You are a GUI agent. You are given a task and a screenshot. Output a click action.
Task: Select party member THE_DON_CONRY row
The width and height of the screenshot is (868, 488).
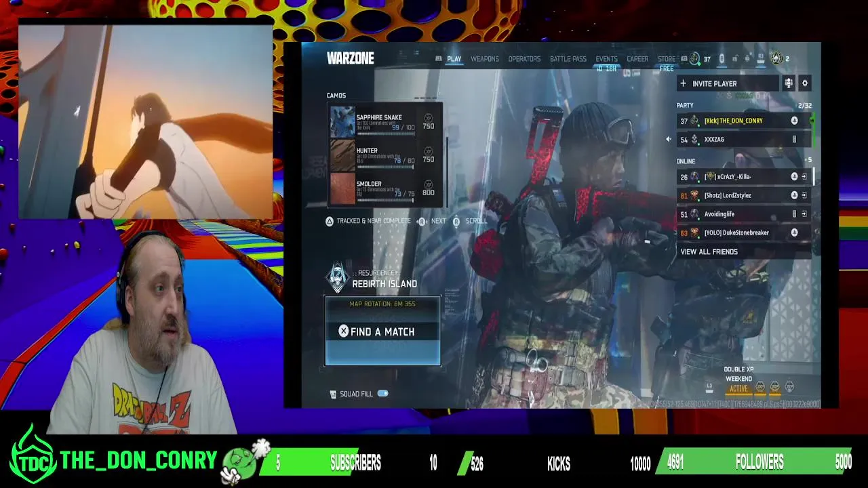pyautogui.click(x=744, y=121)
